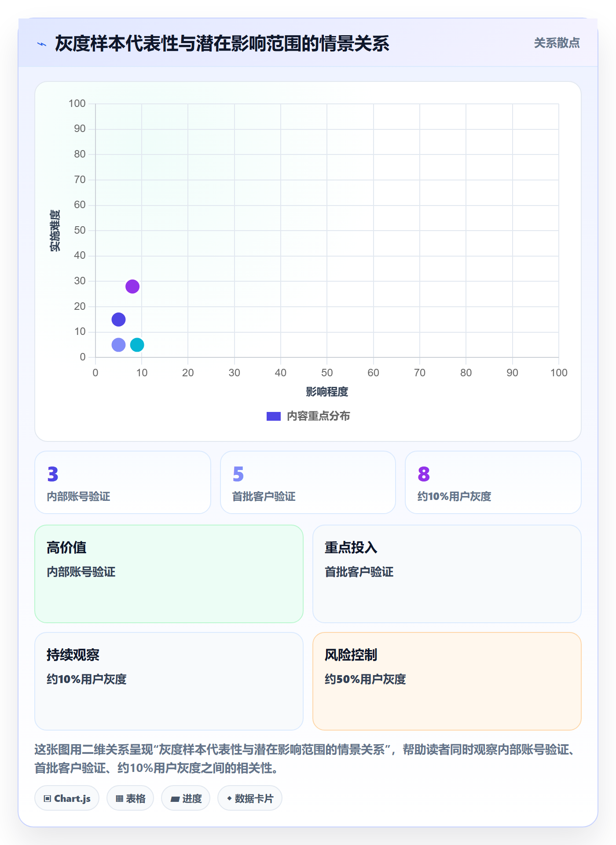Click the purple scatter point near 28
Viewport: 616px width, 845px height.
click(x=132, y=287)
